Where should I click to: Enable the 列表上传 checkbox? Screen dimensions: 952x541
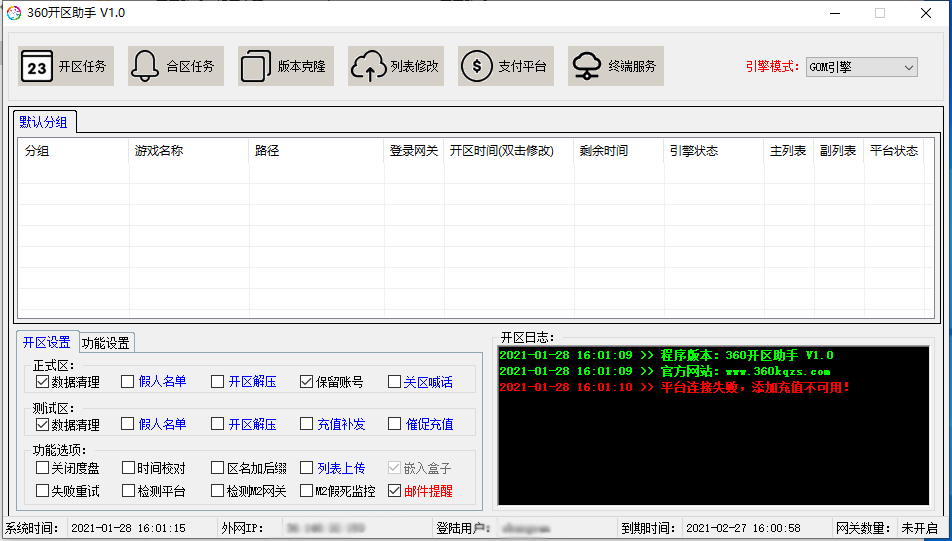click(307, 468)
